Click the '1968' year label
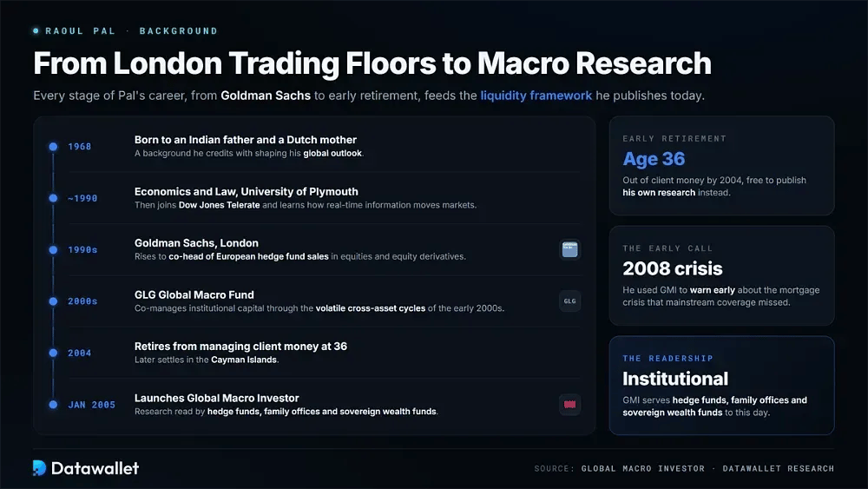The image size is (868, 489). pyautogui.click(x=80, y=147)
